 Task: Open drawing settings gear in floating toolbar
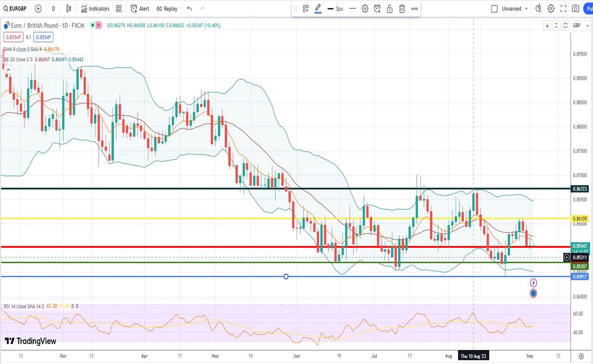coord(365,8)
